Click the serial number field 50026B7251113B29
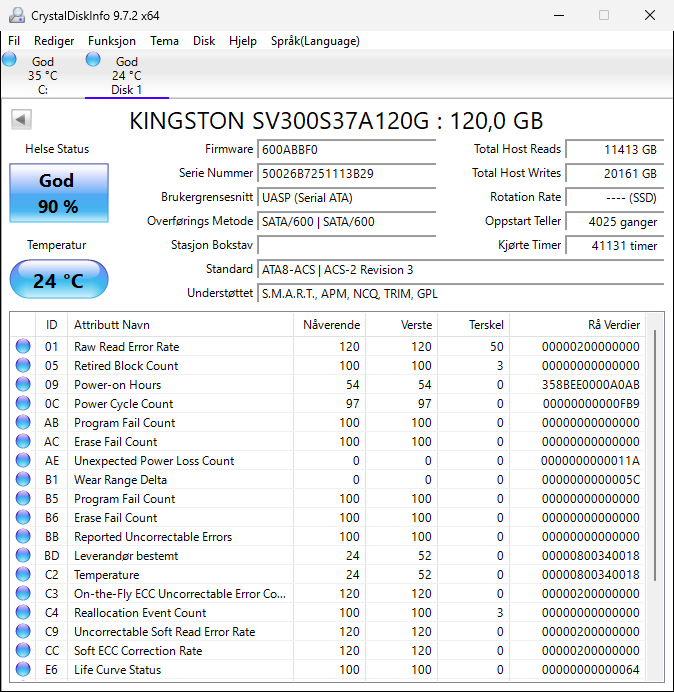The height and width of the screenshot is (692, 674). (x=346, y=173)
